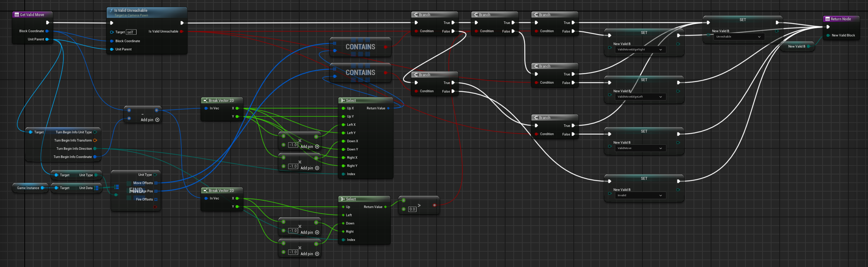Click the 0.0 value field on greater-than node
The height and width of the screenshot is (267, 868).
click(x=412, y=209)
